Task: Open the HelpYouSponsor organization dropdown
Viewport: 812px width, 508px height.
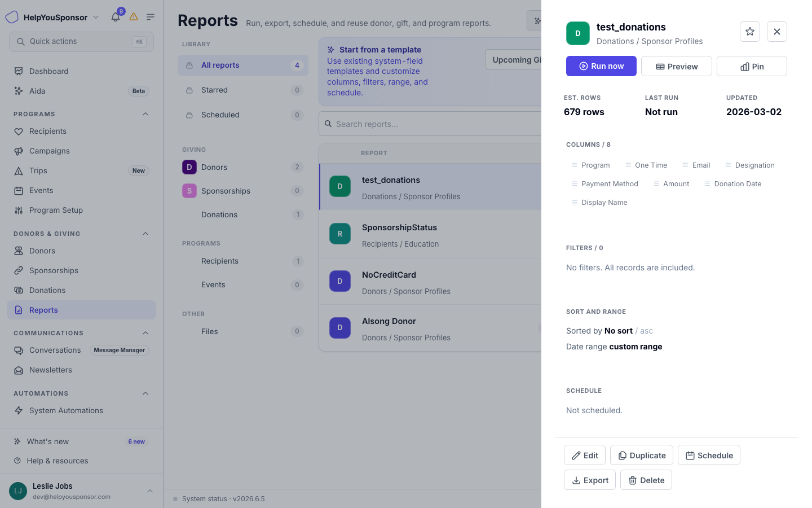Action: tap(55, 17)
